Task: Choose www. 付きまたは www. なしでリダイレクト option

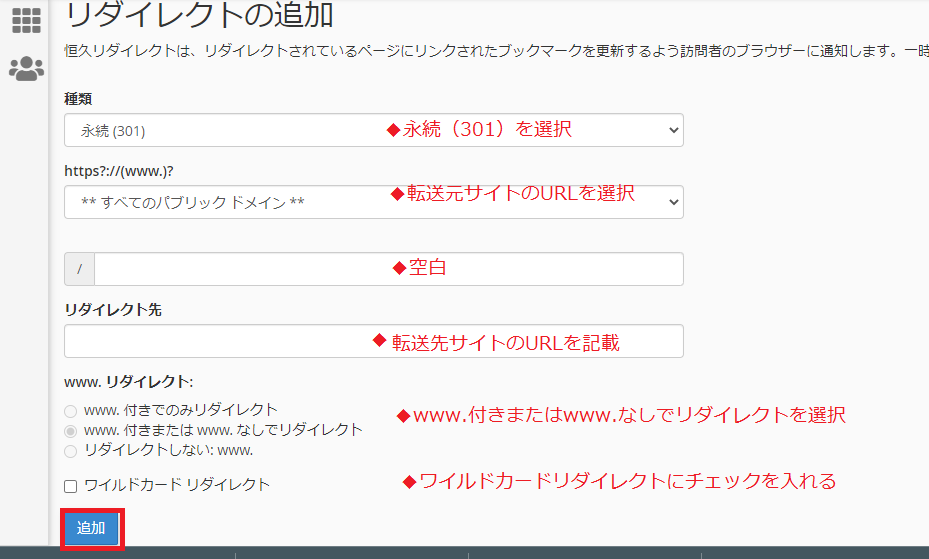Action: click(70, 430)
